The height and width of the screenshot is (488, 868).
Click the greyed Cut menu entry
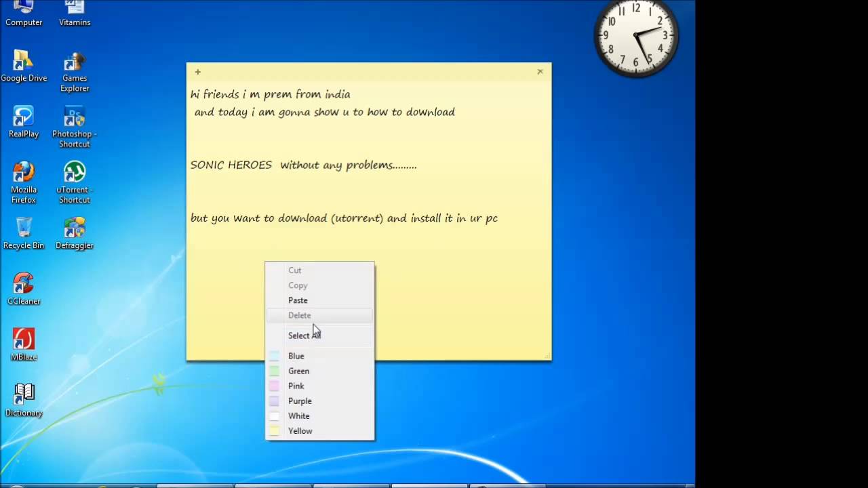pyautogui.click(x=319, y=270)
